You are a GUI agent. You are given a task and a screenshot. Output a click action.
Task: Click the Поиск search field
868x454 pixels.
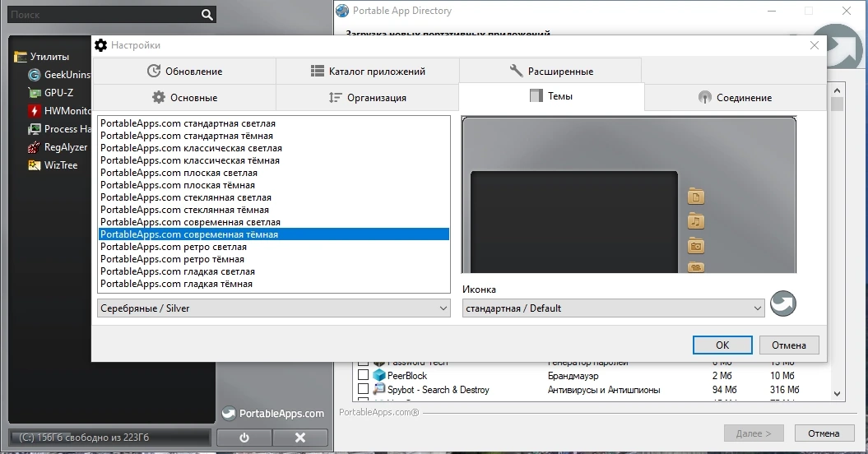(x=104, y=15)
